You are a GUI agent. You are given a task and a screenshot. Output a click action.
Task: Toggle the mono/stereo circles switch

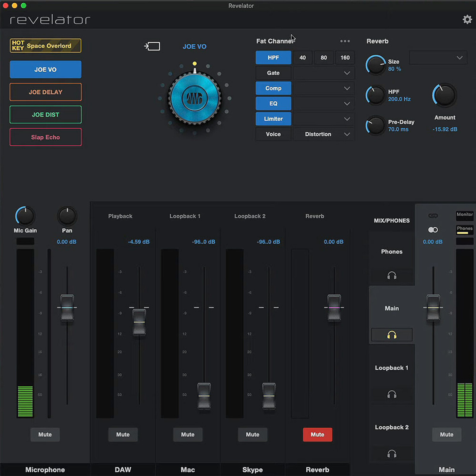pyautogui.click(x=433, y=230)
